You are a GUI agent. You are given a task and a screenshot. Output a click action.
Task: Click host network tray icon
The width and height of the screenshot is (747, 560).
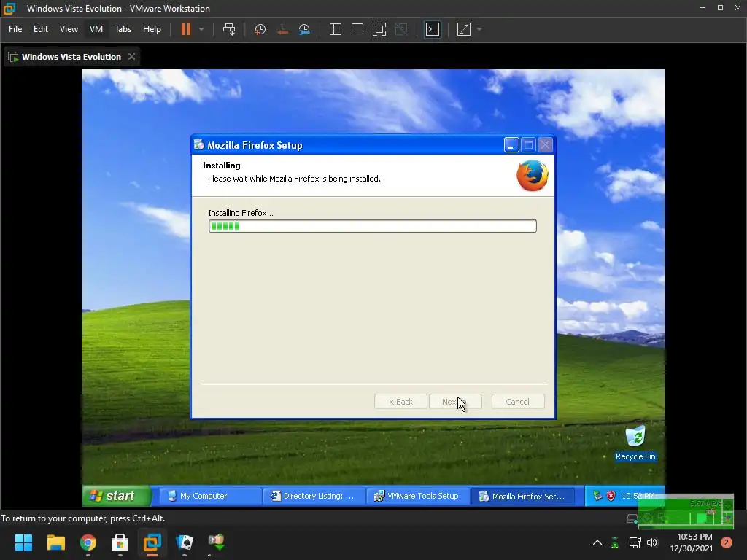coord(635,542)
